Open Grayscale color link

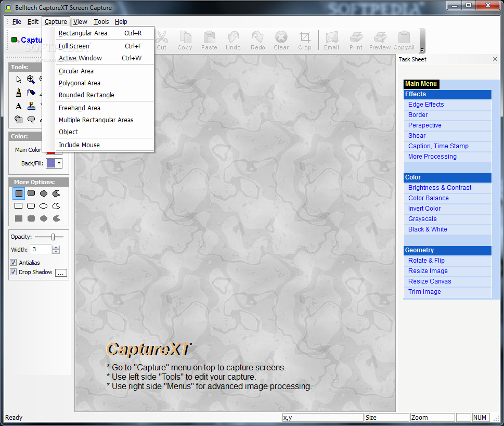(x=422, y=218)
